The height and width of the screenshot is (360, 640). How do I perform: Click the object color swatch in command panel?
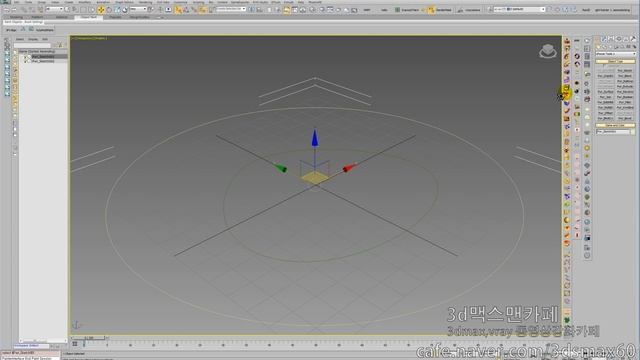click(633, 132)
